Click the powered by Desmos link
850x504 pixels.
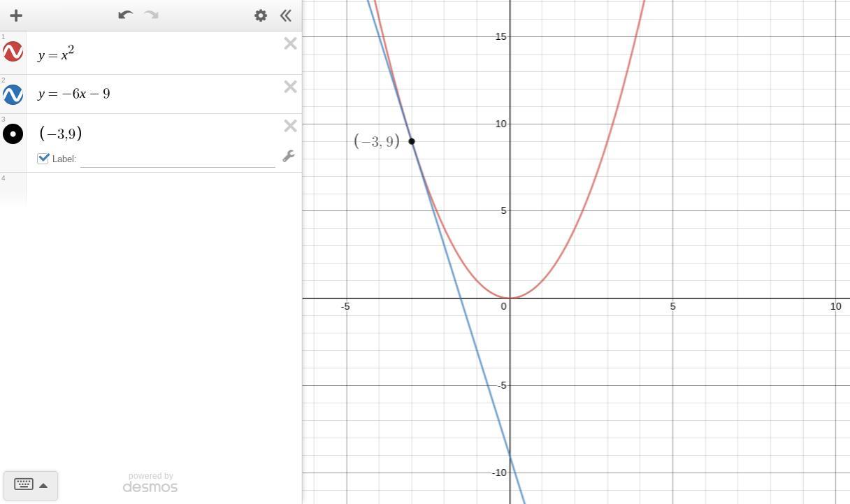tap(150, 483)
